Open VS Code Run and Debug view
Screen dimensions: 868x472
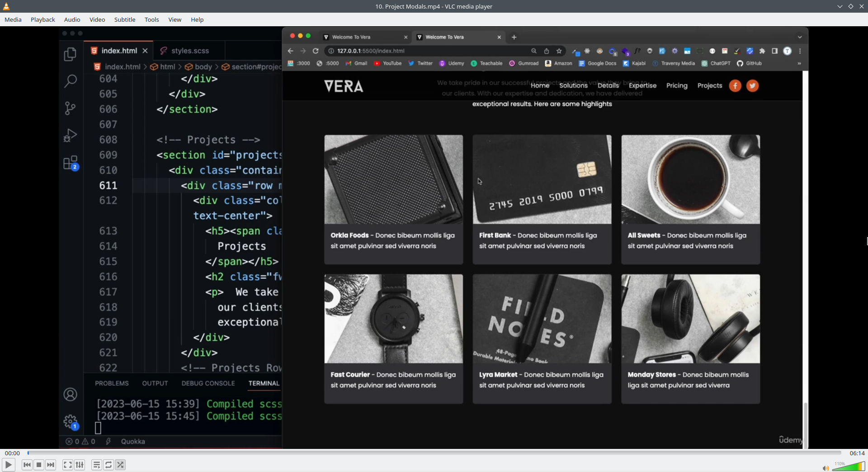70,135
